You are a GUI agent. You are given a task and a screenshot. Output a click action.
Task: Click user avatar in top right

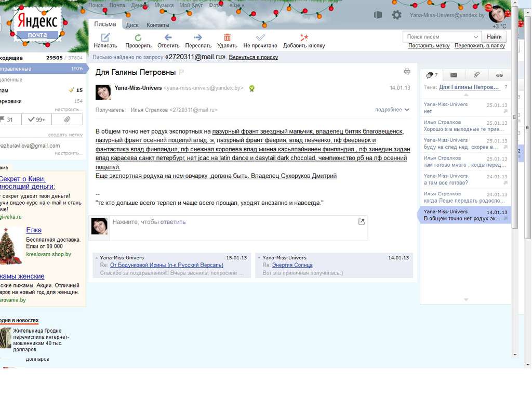pyautogui.click(x=497, y=14)
